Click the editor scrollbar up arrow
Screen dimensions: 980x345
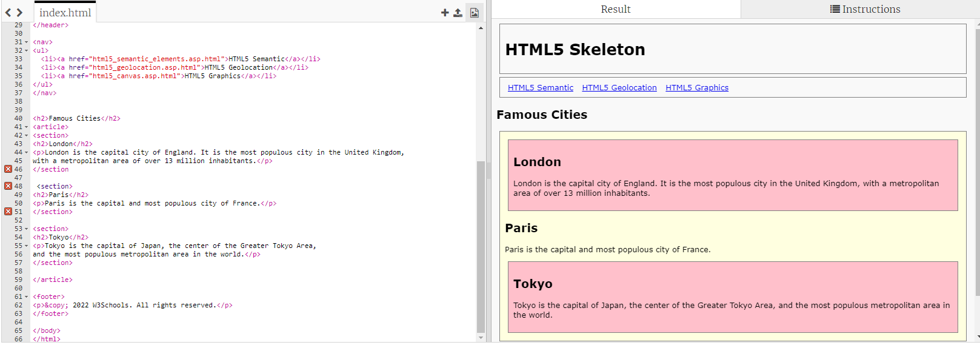tap(481, 28)
